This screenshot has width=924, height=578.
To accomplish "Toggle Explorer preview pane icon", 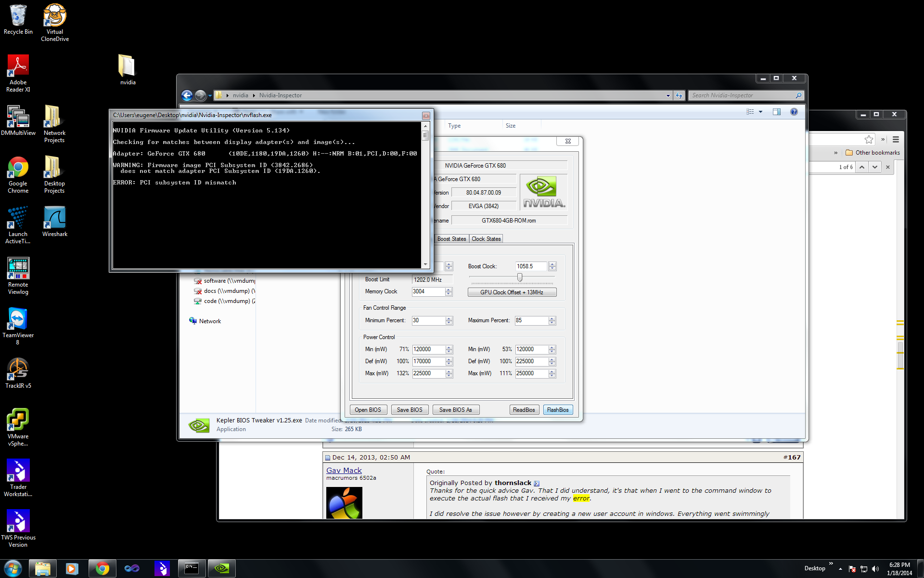I will [x=776, y=112].
